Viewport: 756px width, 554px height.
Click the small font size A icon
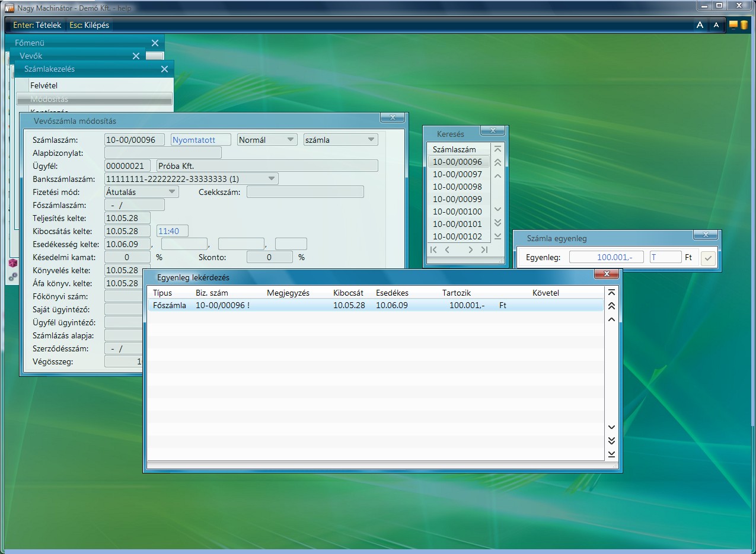[x=716, y=25]
